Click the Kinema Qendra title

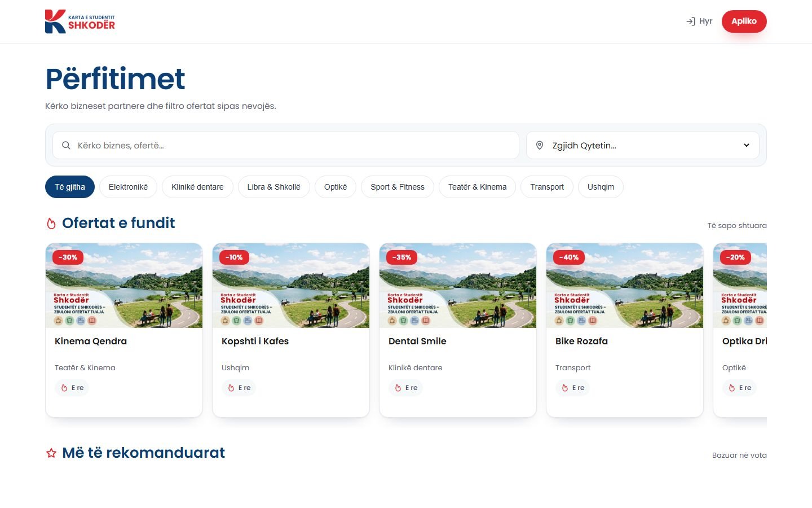coord(91,341)
